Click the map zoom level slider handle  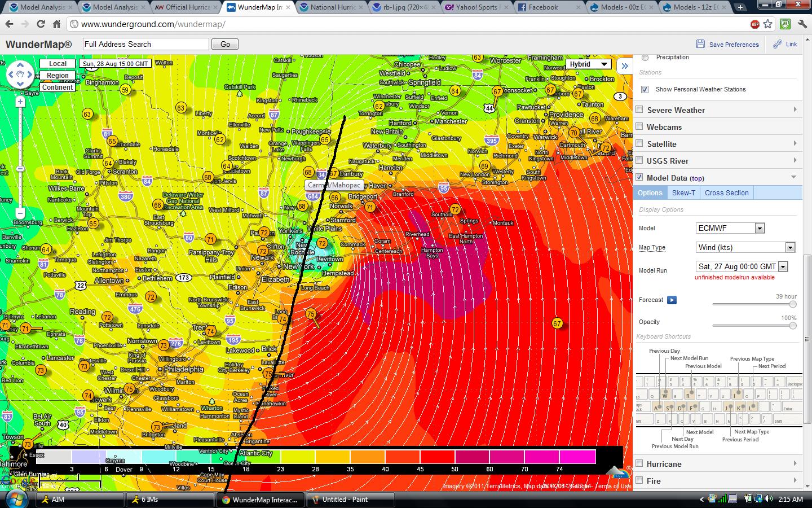pos(20,169)
